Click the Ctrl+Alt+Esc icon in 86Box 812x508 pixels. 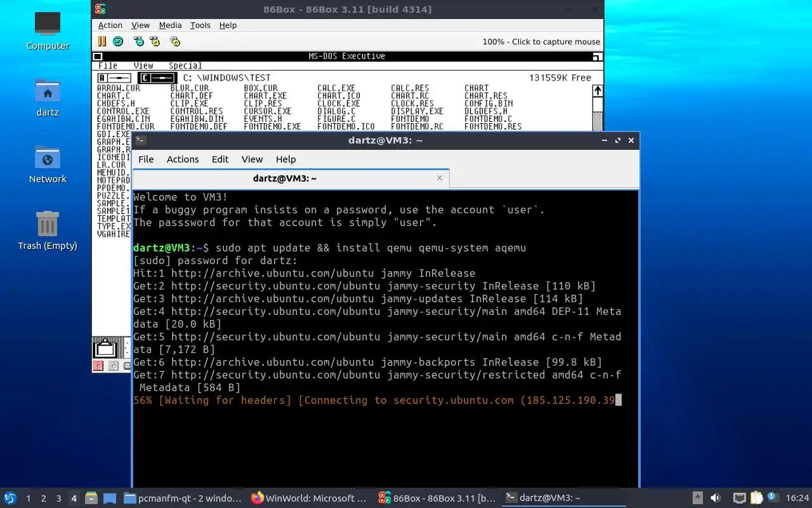pyautogui.click(x=155, y=41)
